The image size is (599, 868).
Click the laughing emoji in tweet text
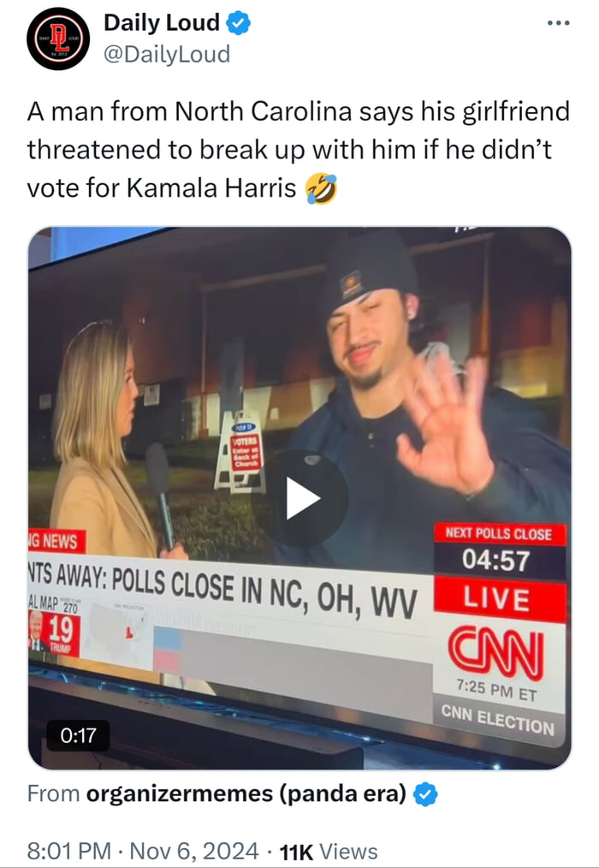(x=322, y=188)
